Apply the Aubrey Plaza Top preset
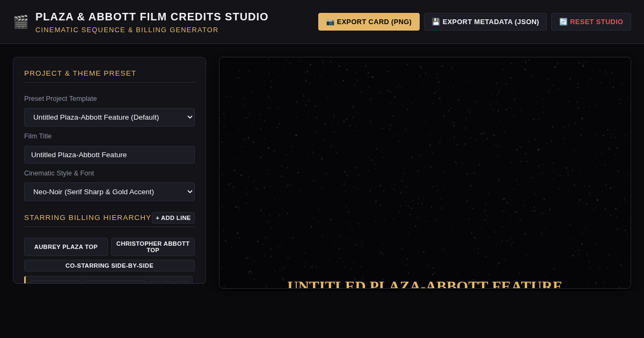Screen dimensions: 644x338 [x=66, y=247]
